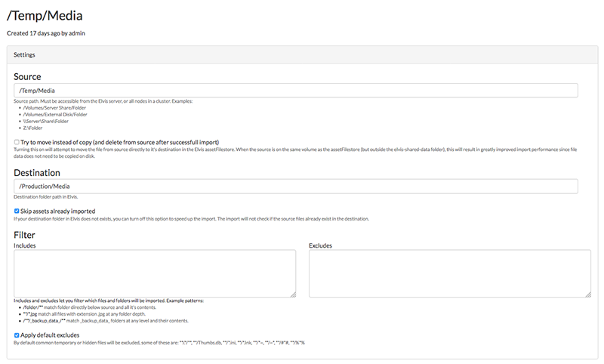The height and width of the screenshot is (364, 604).
Task: Click example '/Volumes/External Disk/Folder'
Action: (54, 114)
